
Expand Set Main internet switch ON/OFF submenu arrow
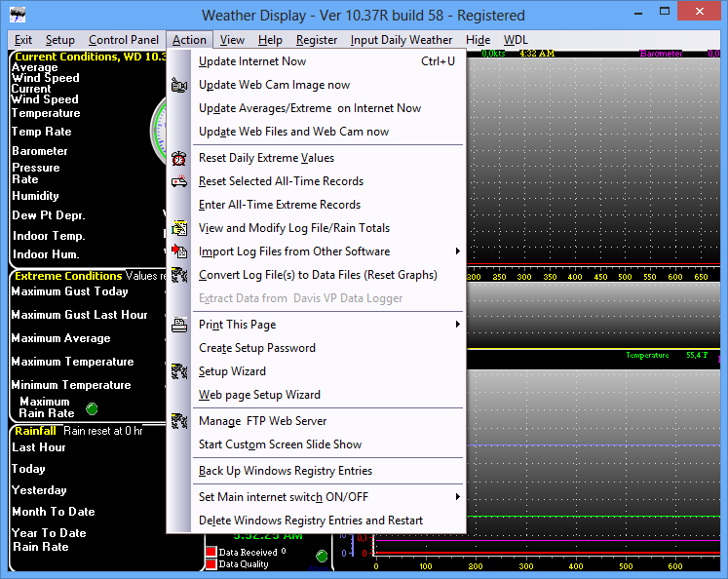(x=458, y=497)
